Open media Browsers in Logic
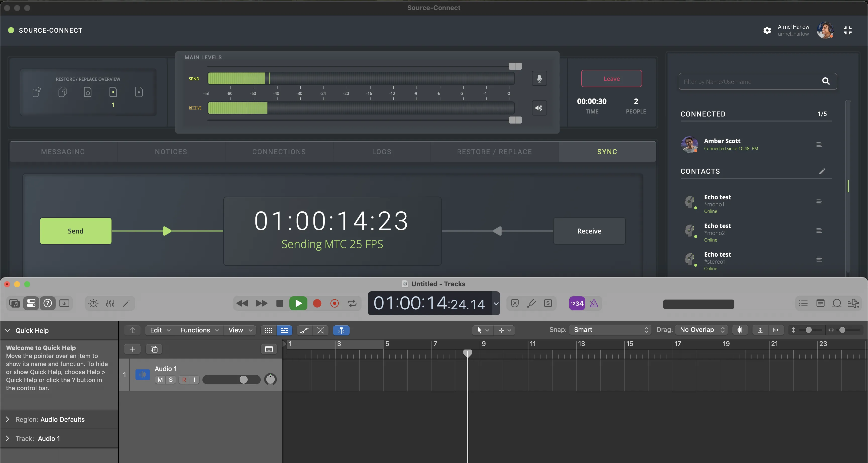 pos(853,303)
